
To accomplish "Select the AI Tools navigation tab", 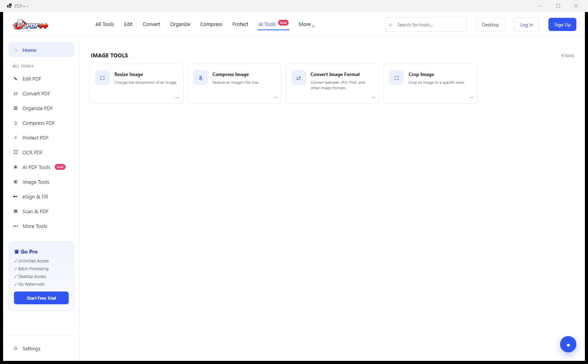I will (x=273, y=24).
